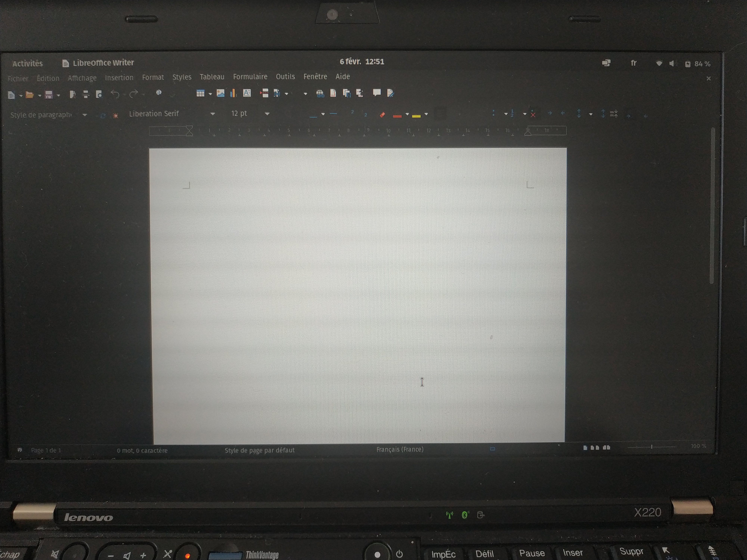Insert a table from the toolbar
Viewport: 747px width, 560px height.
[201, 94]
